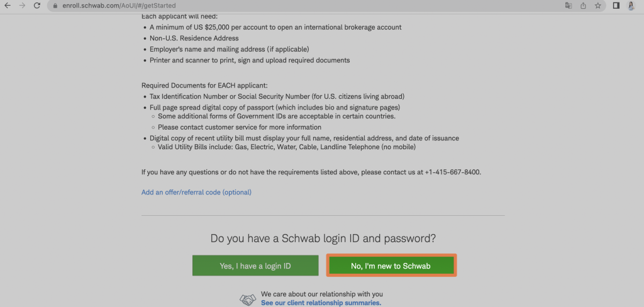Open the translate page icon

[569, 6]
